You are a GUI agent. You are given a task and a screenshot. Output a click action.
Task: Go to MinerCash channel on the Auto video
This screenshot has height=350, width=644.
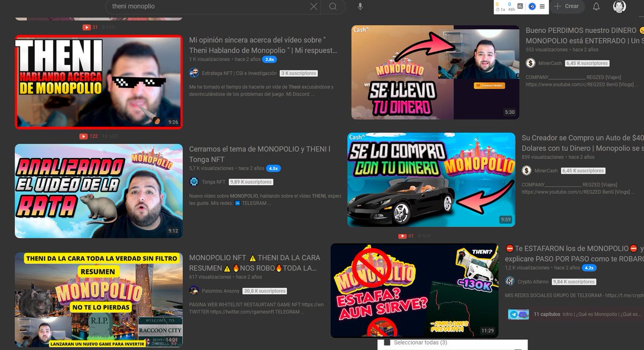coord(546,171)
